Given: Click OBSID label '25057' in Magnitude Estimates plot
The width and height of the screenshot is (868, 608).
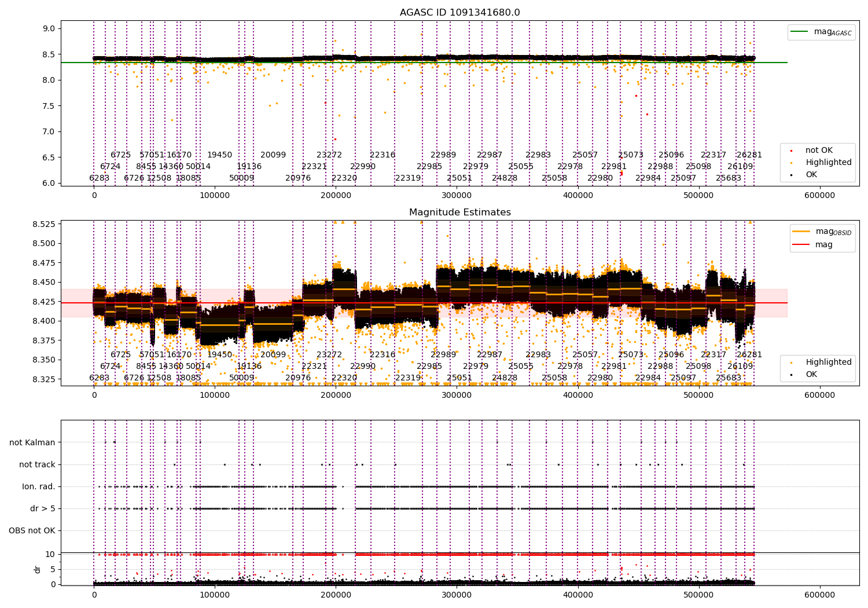Looking at the screenshot, I should tap(585, 355).
